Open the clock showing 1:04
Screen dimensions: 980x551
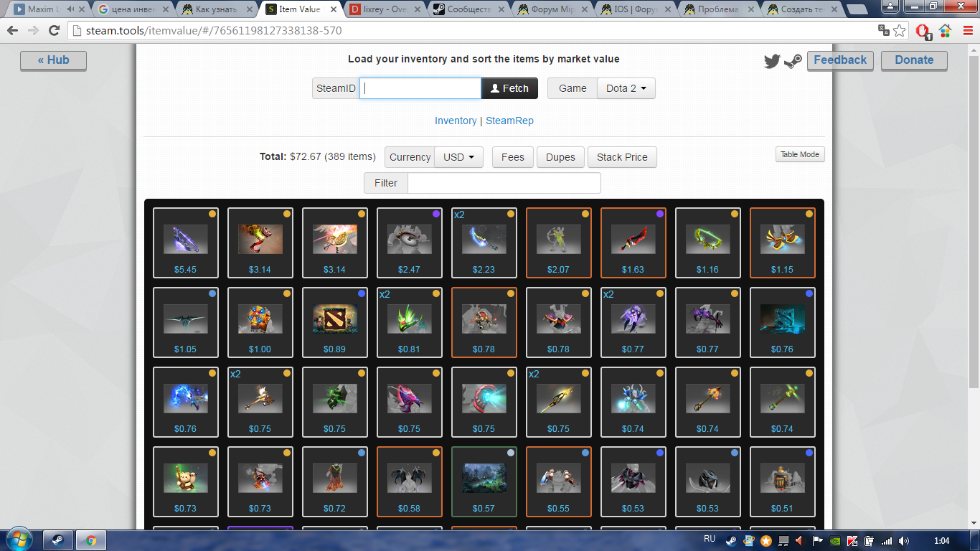[942, 541]
